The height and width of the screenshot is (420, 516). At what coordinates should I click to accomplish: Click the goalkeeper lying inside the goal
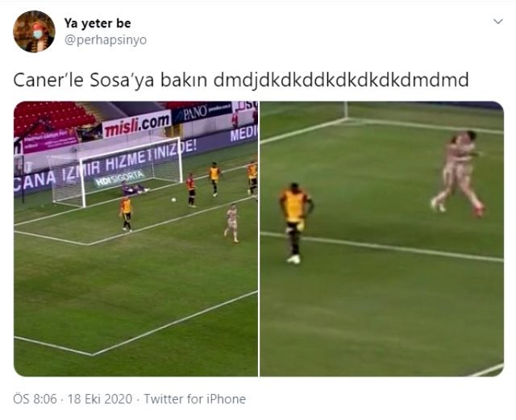pyautogui.click(x=135, y=189)
